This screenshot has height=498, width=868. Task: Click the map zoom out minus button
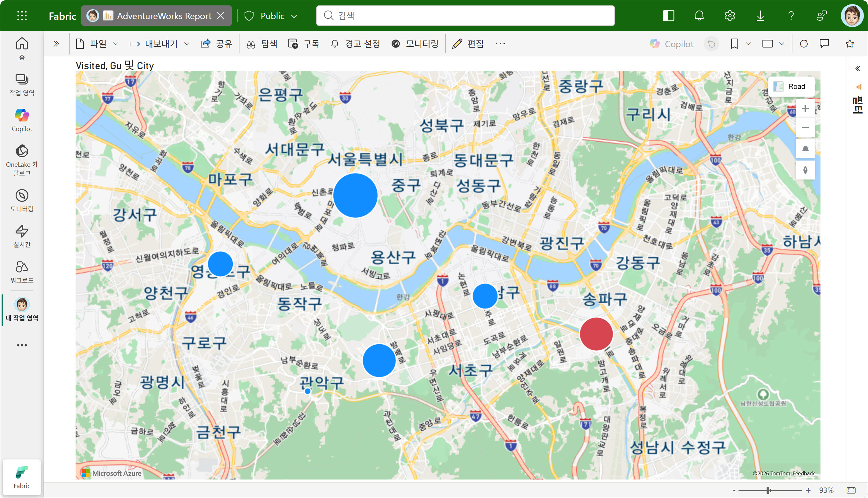click(x=805, y=128)
